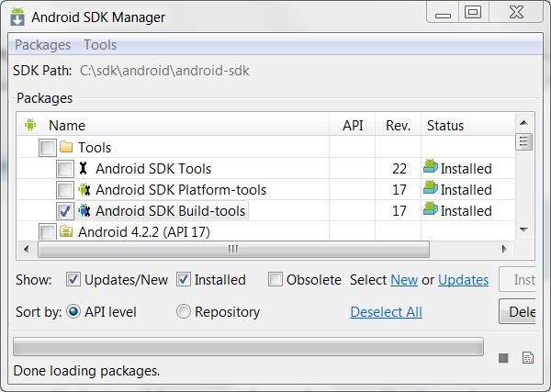Click the vertical scrollbar thumb

click(x=523, y=141)
